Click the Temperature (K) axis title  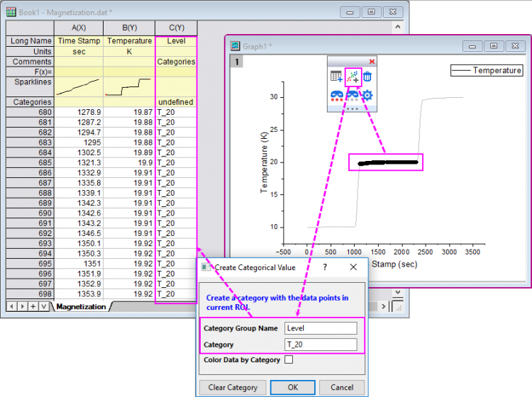point(264,162)
